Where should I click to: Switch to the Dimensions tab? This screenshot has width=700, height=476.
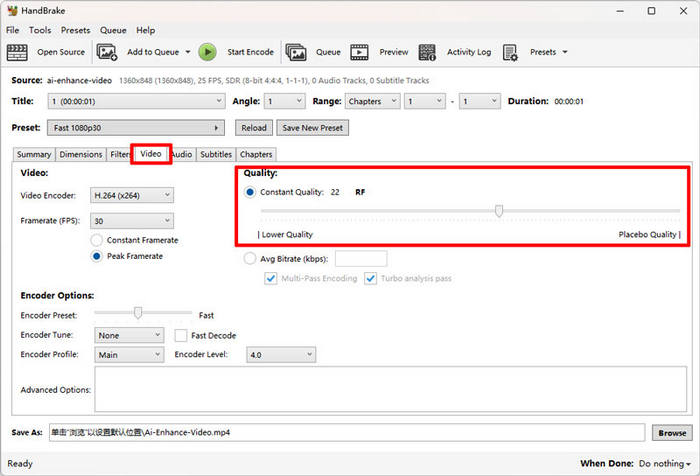[x=81, y=154]
